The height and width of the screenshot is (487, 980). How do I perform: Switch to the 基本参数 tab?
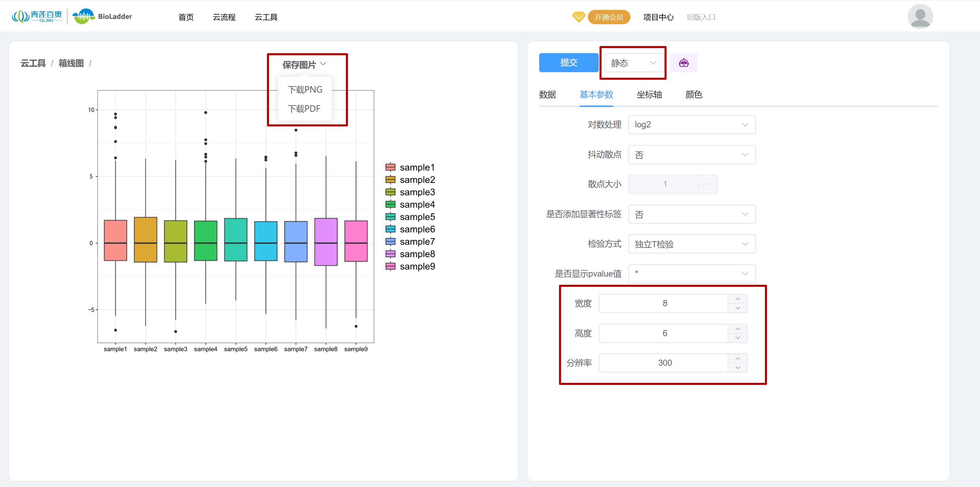[596, 94]
